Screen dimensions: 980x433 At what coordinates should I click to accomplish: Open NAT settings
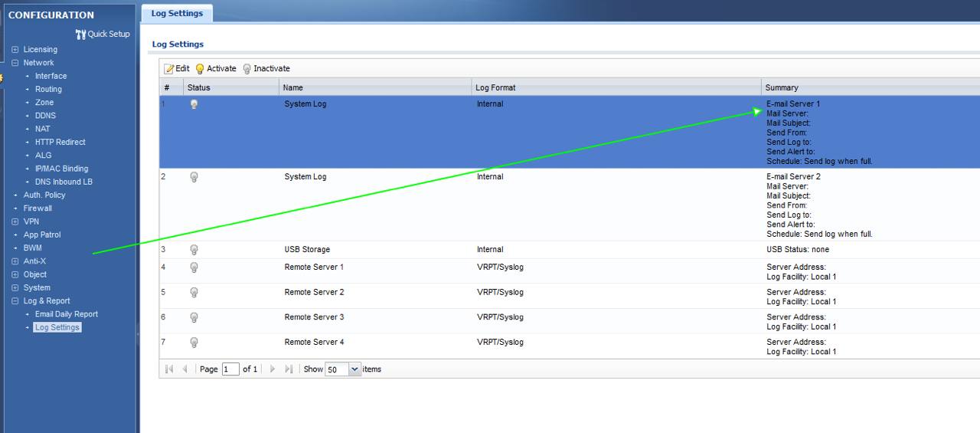42,129
